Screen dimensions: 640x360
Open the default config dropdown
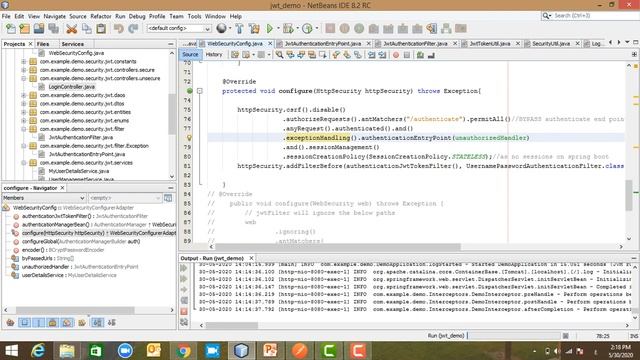[x=207, y=29]
